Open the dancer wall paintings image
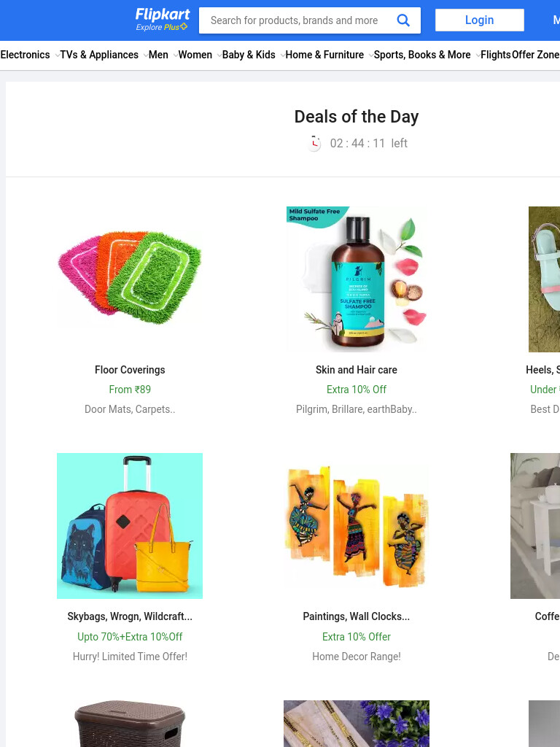Viewport: 560px width, 747px height. pos(356,526)
